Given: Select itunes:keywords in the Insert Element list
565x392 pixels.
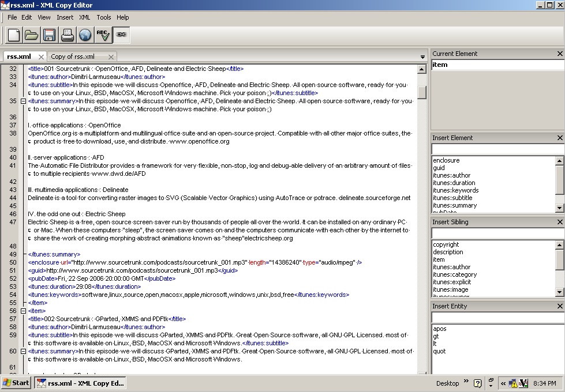Looking at the screenshot, I should point(456,190).
